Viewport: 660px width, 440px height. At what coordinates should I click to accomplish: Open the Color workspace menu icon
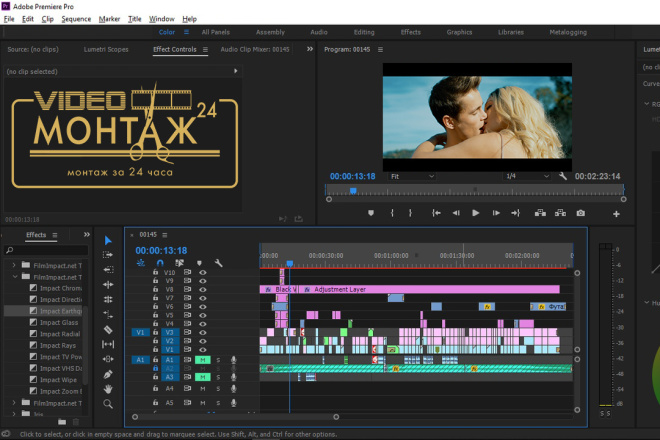pyautogui.click(x=186, y=32)
